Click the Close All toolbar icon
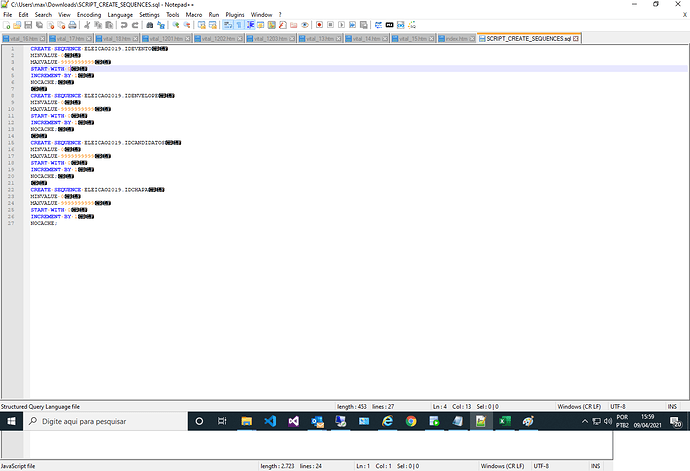Screen dimensions: 690x471 click(x=61, y=25)
